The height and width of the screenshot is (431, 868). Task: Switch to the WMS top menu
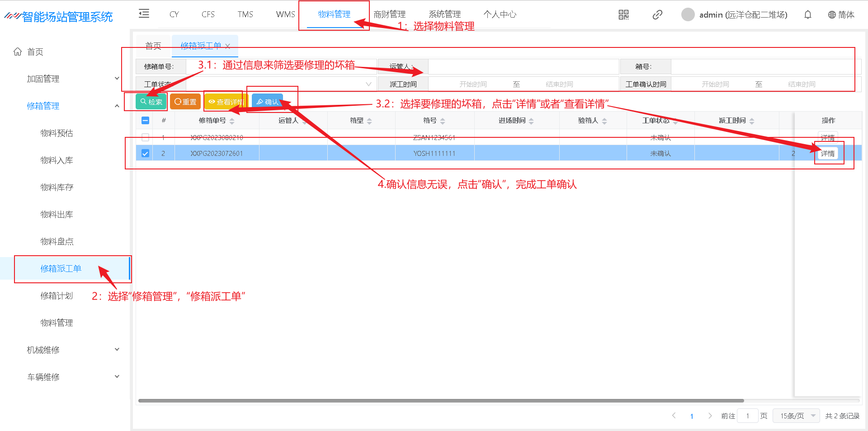285,14
